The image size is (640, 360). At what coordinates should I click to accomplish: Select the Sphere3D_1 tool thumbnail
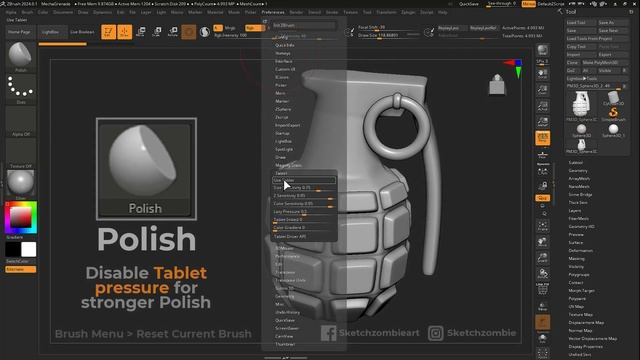pyautogui.click(x=613, y=131)
